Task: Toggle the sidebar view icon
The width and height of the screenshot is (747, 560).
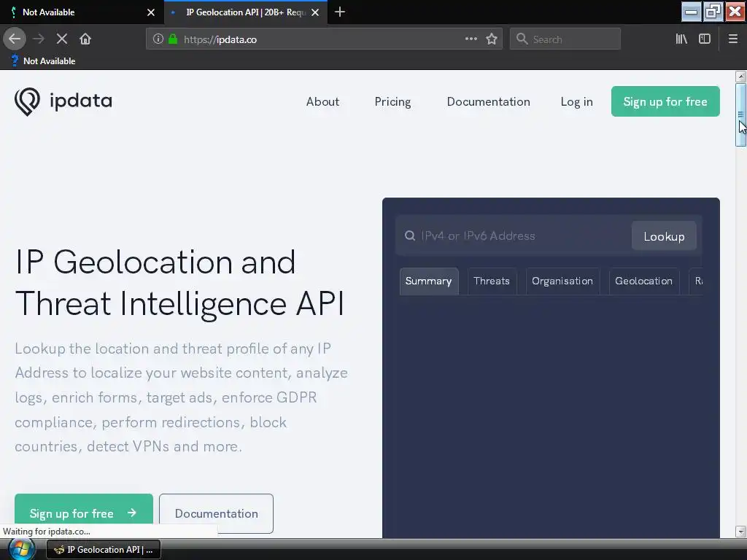Action: point(705,39)
